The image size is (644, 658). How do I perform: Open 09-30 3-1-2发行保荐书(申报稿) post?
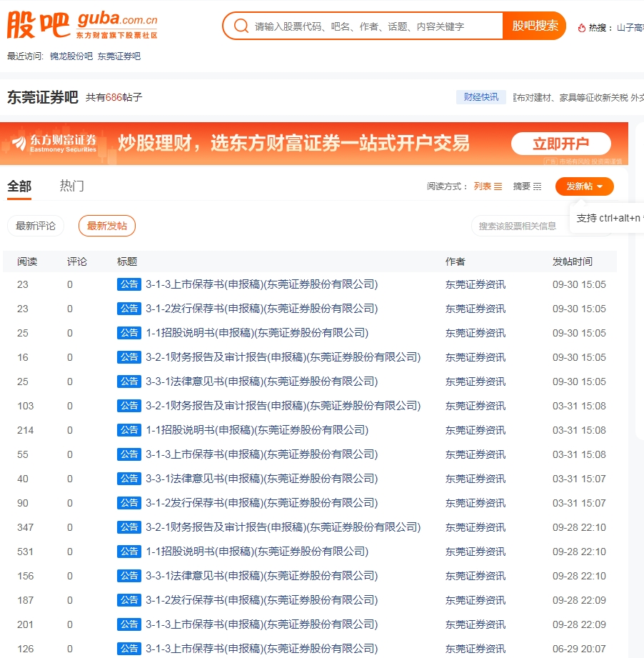(x=261, y=309)
